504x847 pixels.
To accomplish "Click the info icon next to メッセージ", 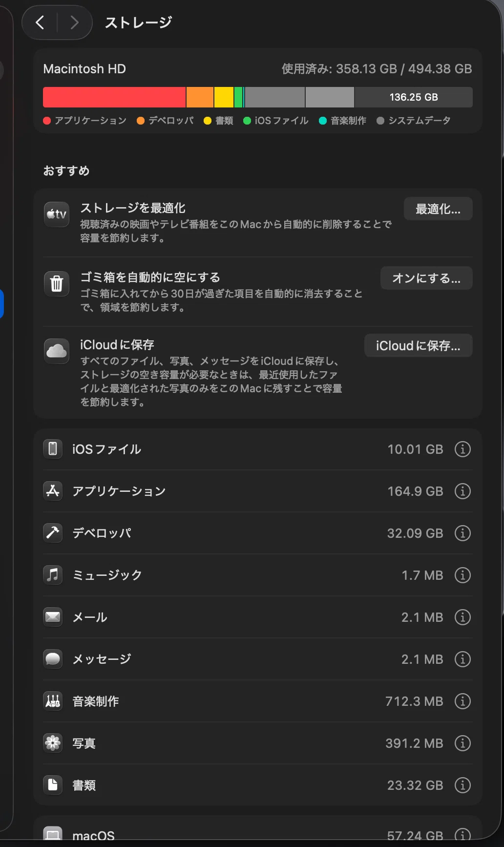I will 462,659.
